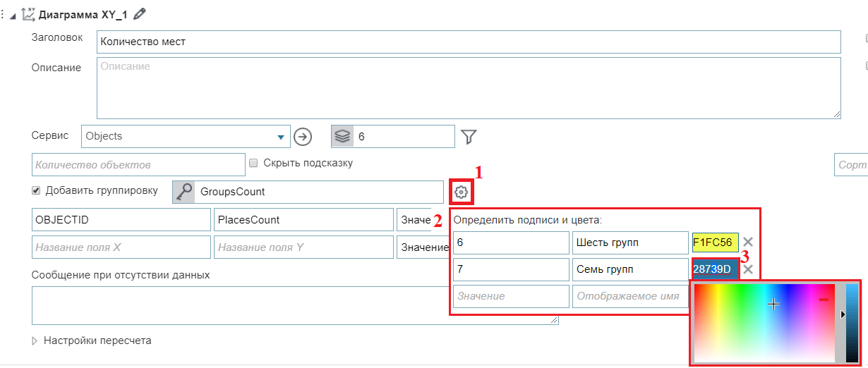Remove the Шесть групп row with X
Viewport: 868px width, 368px height.
(748, 243)
